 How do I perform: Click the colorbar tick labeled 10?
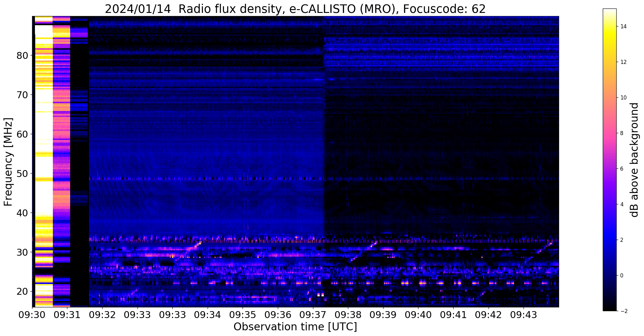point(623,98)
